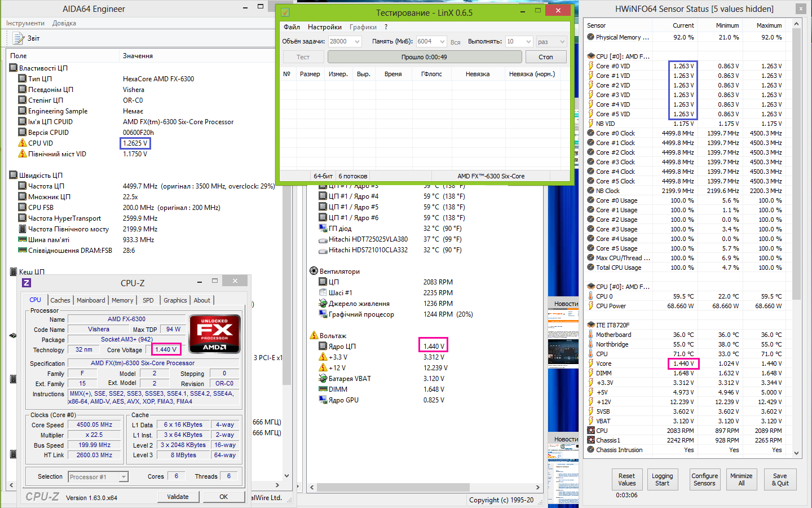This screenshot has height=508, width=812.
Task: Open the SPD tab in CPU-Z
Action: [148, 300]
